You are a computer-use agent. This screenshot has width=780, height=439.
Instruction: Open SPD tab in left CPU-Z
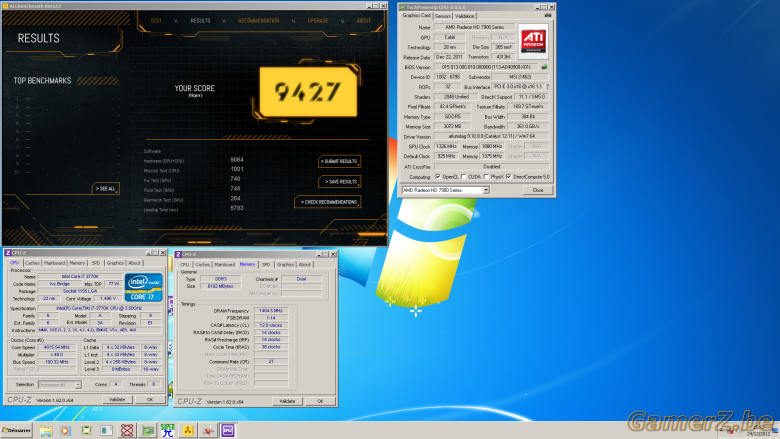coord(96,263)
